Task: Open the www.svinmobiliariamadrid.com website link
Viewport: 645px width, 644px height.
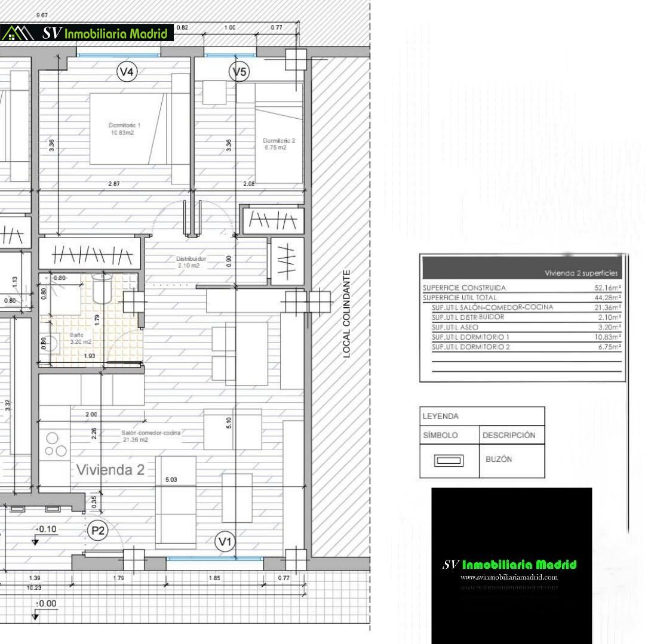Action: tap(509, 577)
